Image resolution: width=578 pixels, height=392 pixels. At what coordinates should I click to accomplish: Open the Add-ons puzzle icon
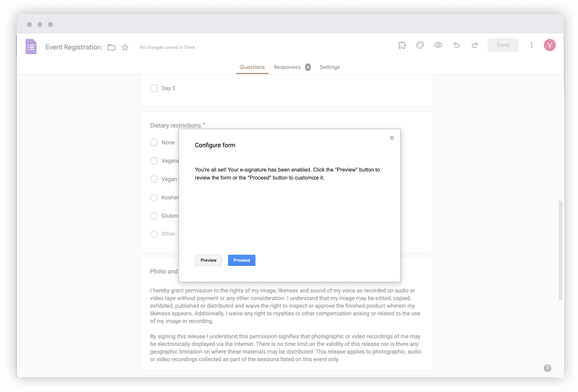click(402, 45)
